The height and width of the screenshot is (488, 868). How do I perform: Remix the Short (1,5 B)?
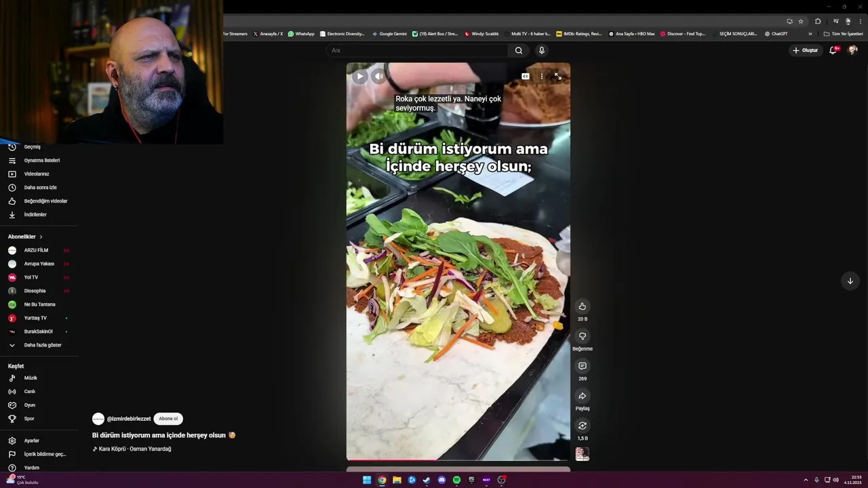coord(582,426)
